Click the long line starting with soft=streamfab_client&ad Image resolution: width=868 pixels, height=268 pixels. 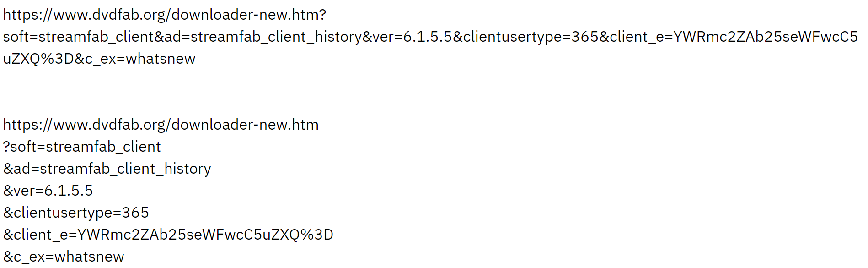(x=430, y=37)
